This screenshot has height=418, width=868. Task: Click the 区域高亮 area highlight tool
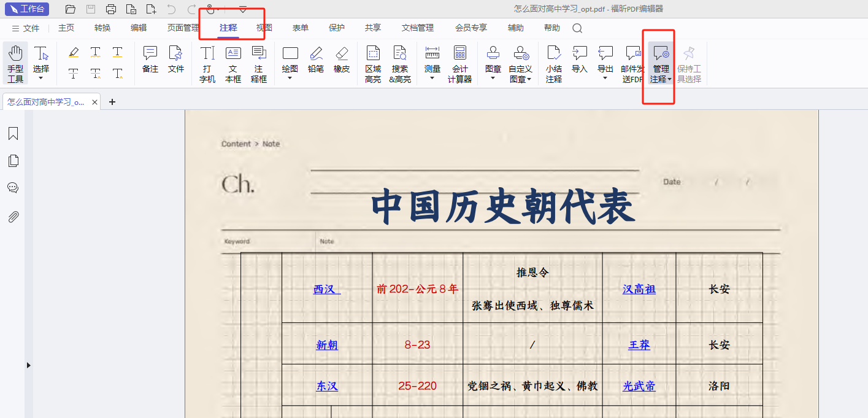click(373, 64)
